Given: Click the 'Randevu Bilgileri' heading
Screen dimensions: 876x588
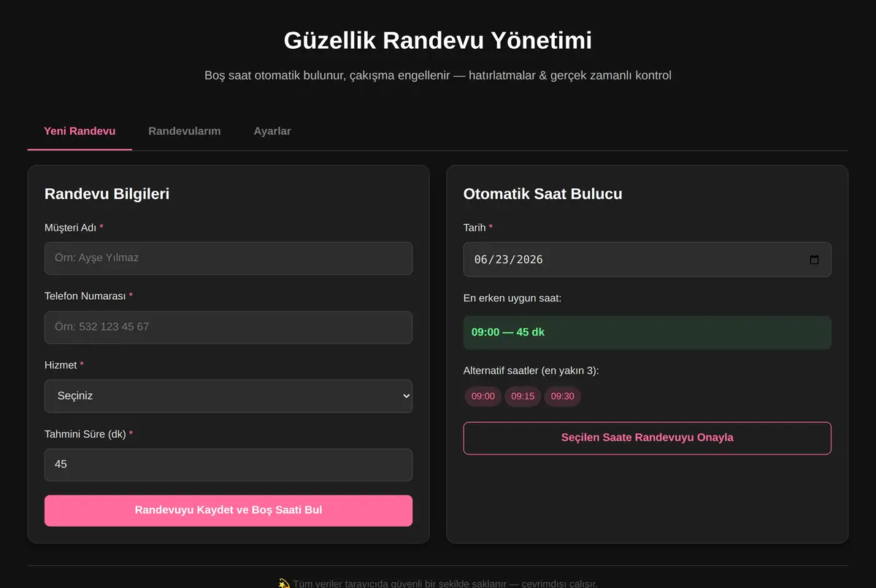Looking at the screenshot, I should pyautogui.click(x=107, y=194).
